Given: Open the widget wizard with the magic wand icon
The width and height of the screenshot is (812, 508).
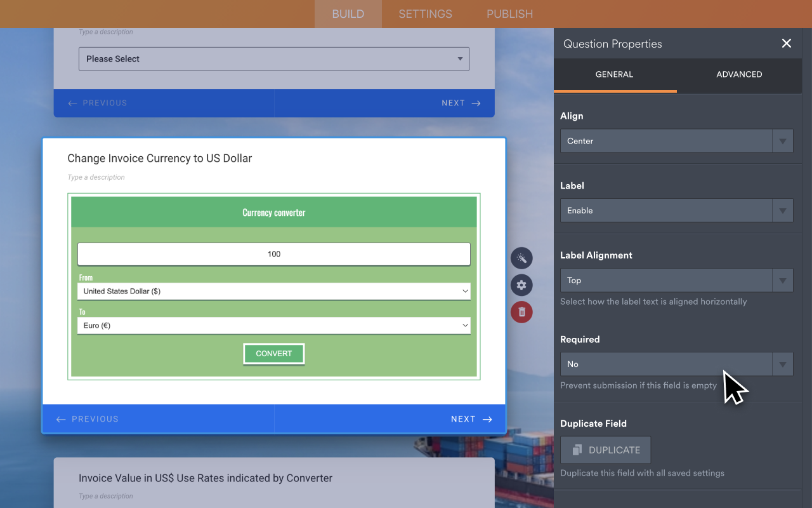Looking at the screenshot, I should 521,258.
